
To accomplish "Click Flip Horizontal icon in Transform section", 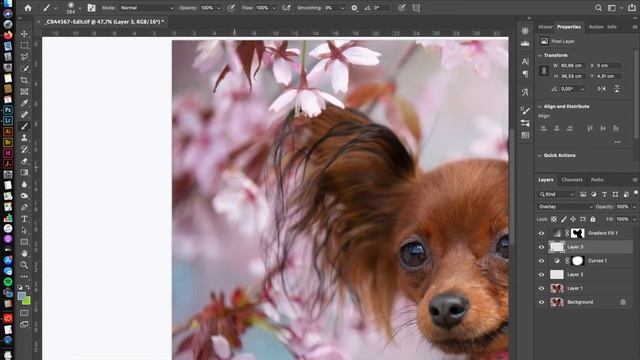I will click(x=602, y=89).
